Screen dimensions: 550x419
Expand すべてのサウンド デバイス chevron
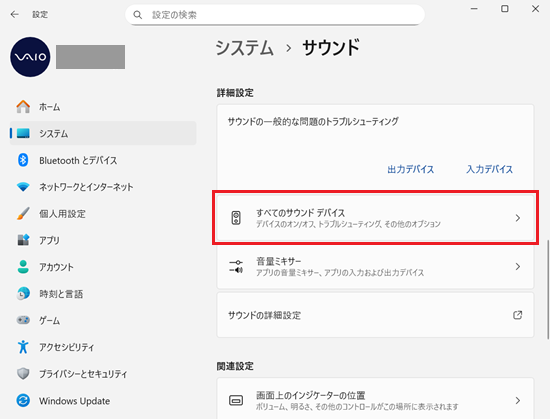[518, 218]
